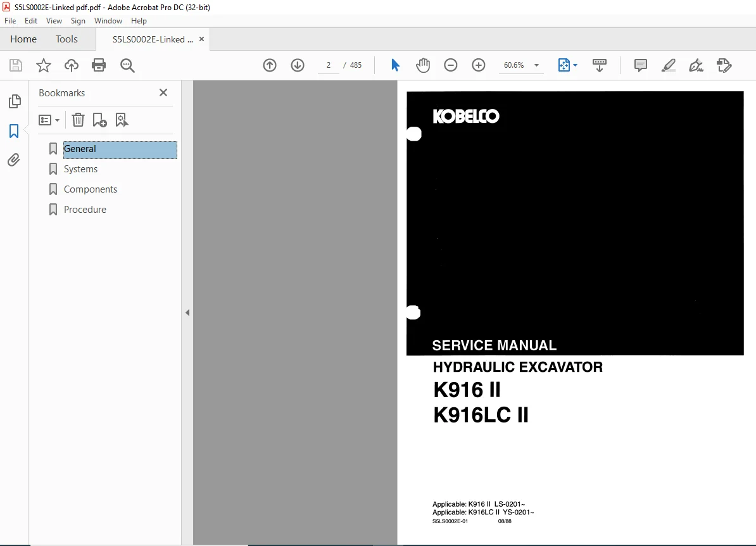Image resolution: width=756 pixels, height=546 pixels.
Task: Open the View menu
Action: [54, 21]
